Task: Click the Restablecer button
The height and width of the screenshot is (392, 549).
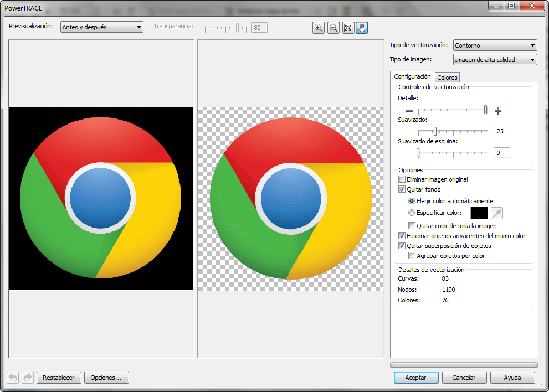Action: [59, 377]
